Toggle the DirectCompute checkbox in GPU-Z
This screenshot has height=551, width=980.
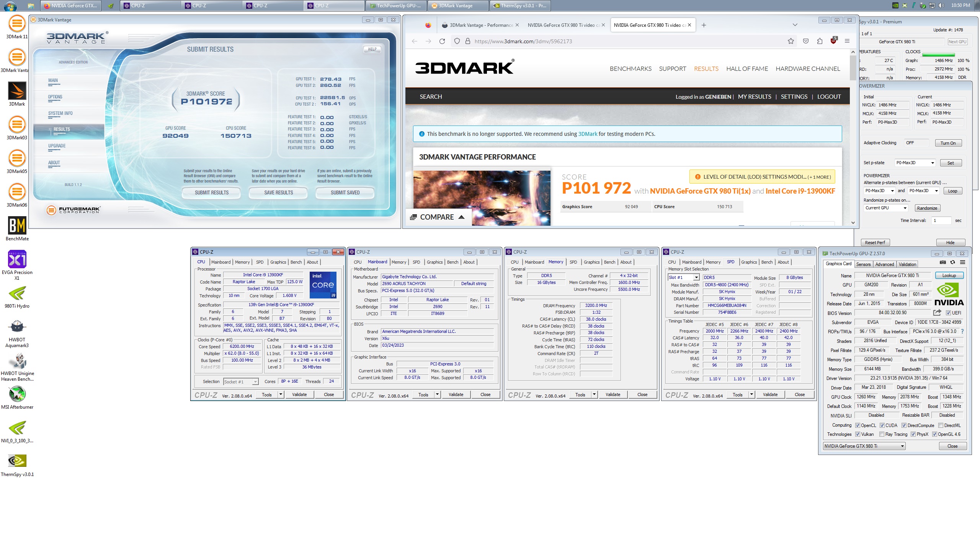(904, 425)
